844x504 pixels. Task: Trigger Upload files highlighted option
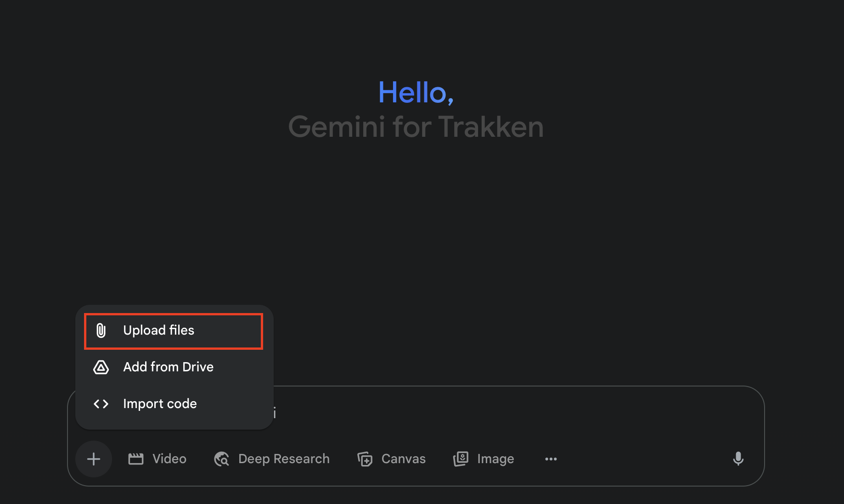point(173,330)
